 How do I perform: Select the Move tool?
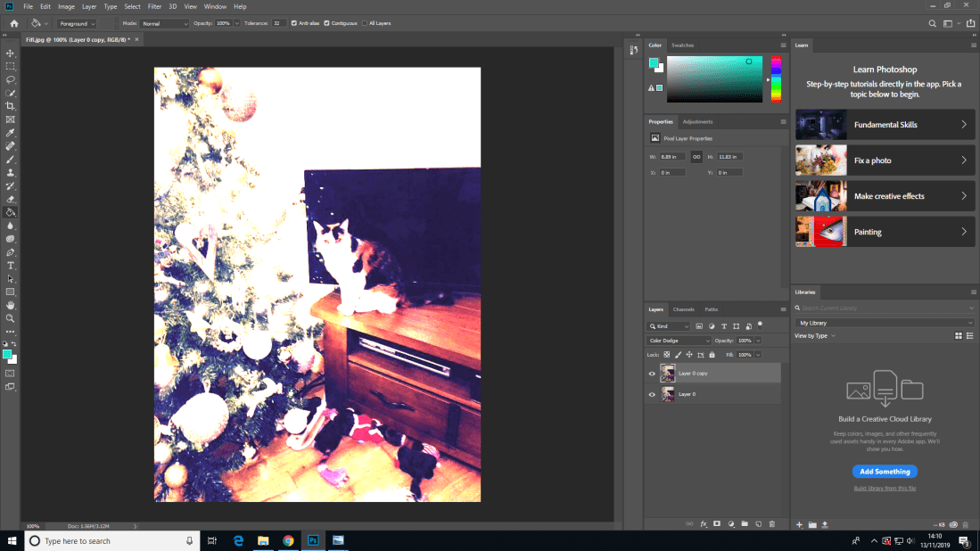click(11, 53)
